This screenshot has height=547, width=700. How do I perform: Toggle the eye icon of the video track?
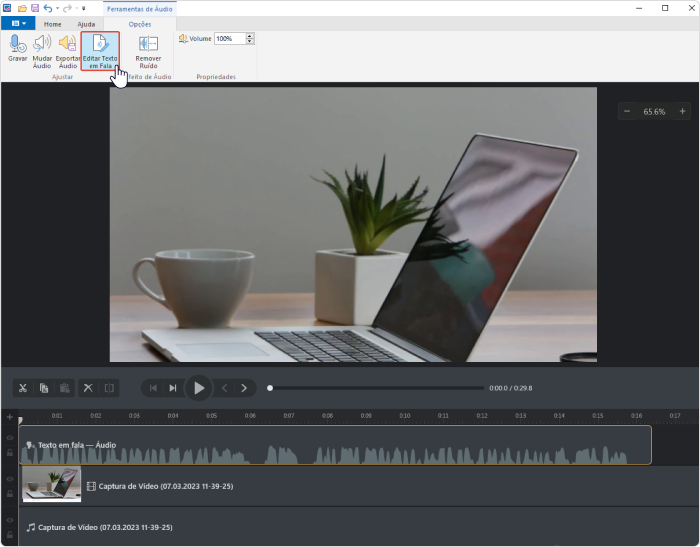tap(10, 479)
